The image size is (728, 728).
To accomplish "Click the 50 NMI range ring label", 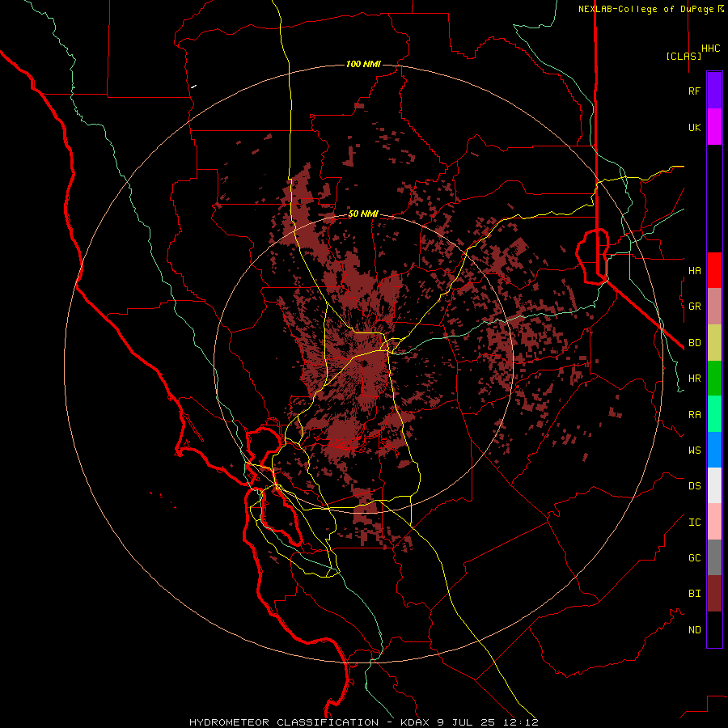I will point(363,214).
